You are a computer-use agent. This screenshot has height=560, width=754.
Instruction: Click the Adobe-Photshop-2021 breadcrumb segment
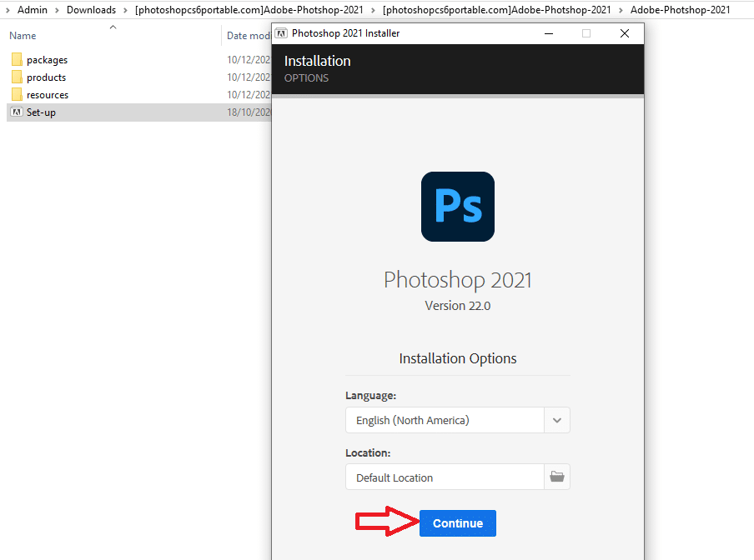pyautogui.click(x=680, y=10)
